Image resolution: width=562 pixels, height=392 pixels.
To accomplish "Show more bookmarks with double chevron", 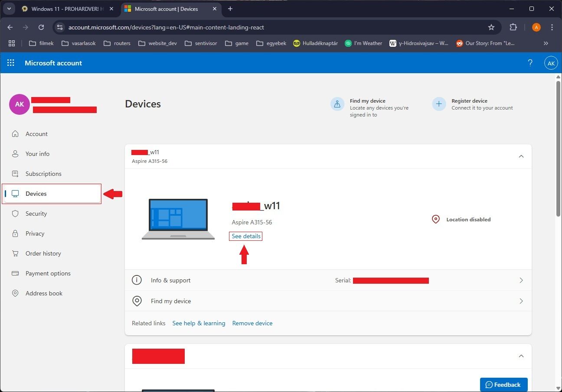I will pyautogui.click(x=546, y=43).
